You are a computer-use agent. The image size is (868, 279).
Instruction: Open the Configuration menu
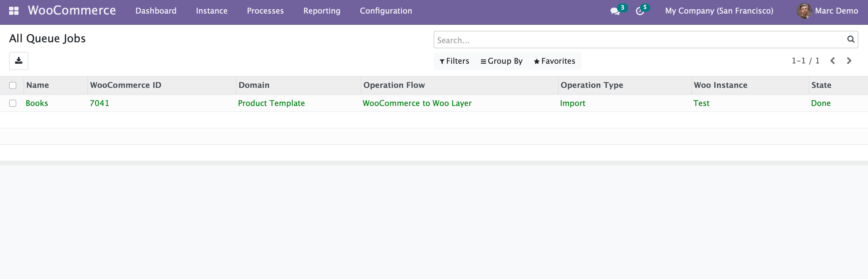coord(385,11)
